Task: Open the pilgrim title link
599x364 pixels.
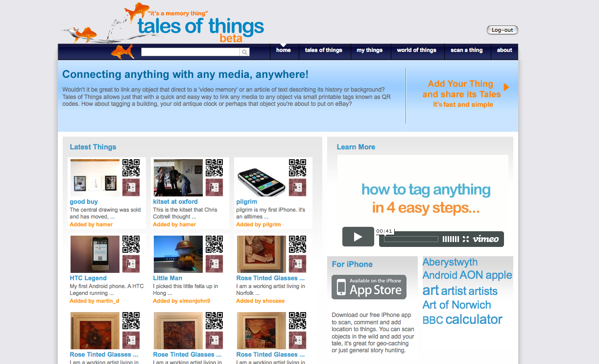Action: click(246, 201)
